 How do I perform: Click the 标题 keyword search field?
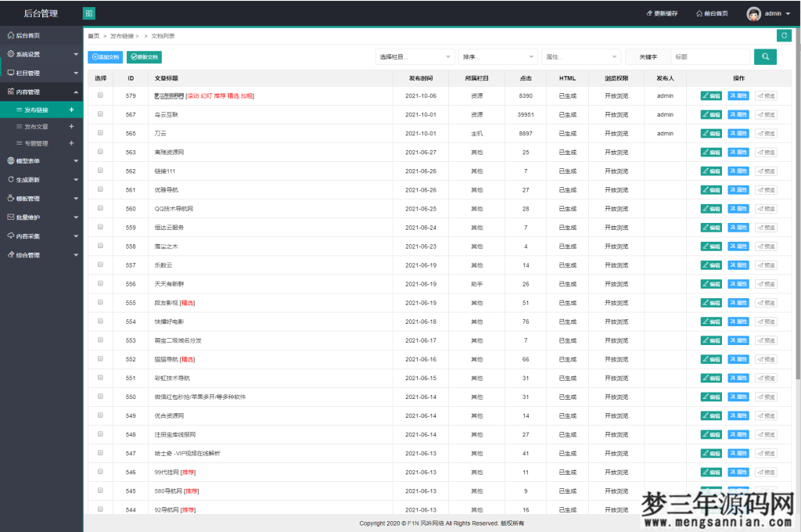[710, 57]
